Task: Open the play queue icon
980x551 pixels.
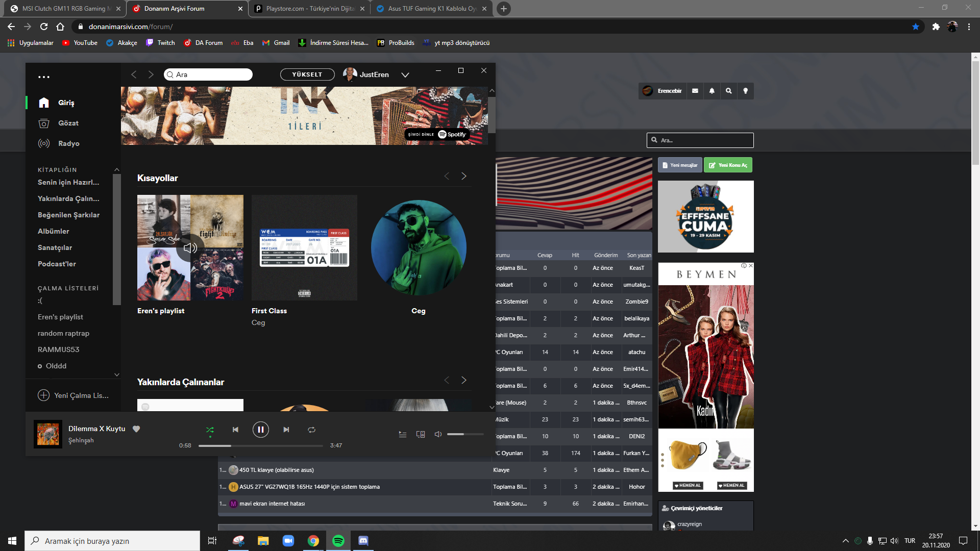Action: pyautogui.click(x=403, y=434)
